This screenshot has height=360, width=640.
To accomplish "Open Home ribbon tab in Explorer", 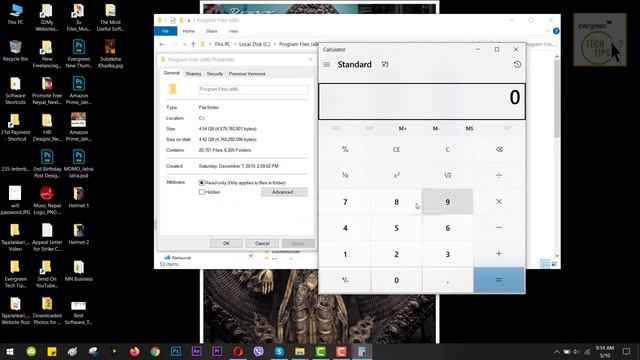I will (x=189, y=31).
